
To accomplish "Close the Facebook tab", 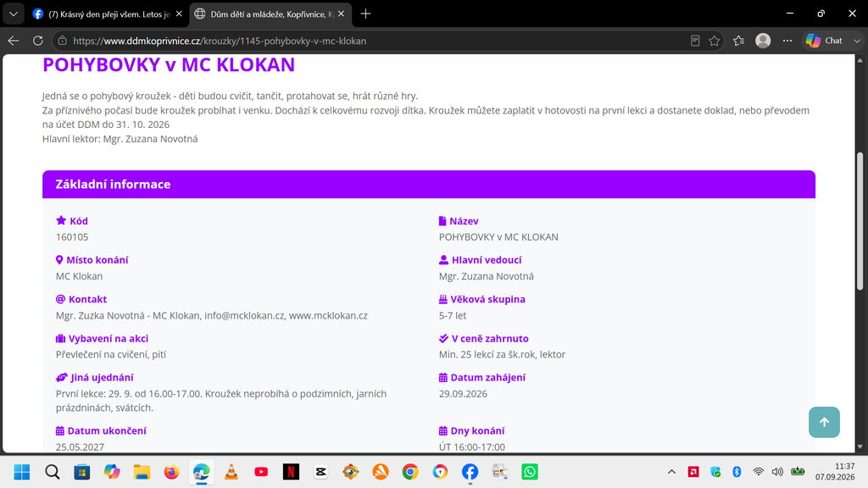I will (179, 14).
